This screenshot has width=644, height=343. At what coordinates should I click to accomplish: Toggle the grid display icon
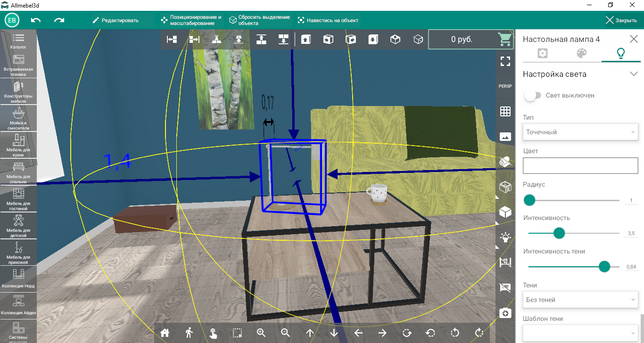coord(505,112)
